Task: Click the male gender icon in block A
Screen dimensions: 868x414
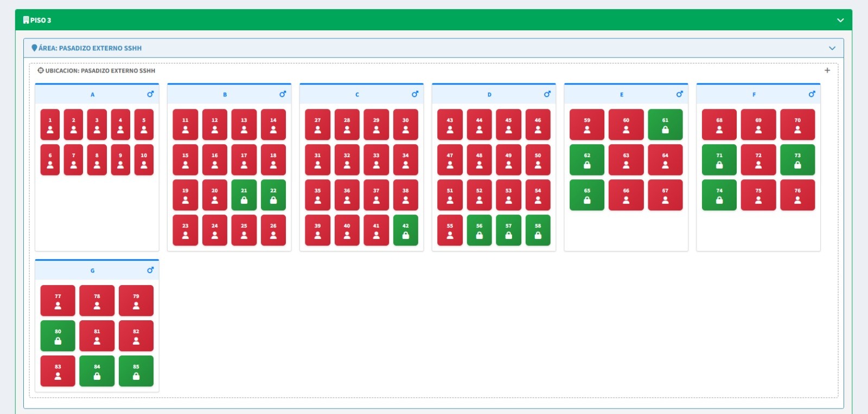Action: click(x=150, y=94)
